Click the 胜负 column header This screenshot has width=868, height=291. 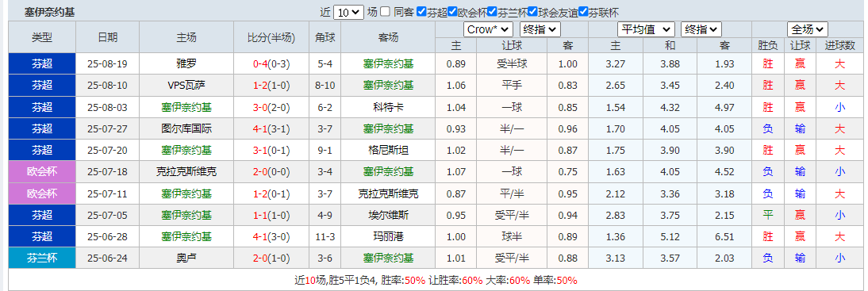[768, 46]
